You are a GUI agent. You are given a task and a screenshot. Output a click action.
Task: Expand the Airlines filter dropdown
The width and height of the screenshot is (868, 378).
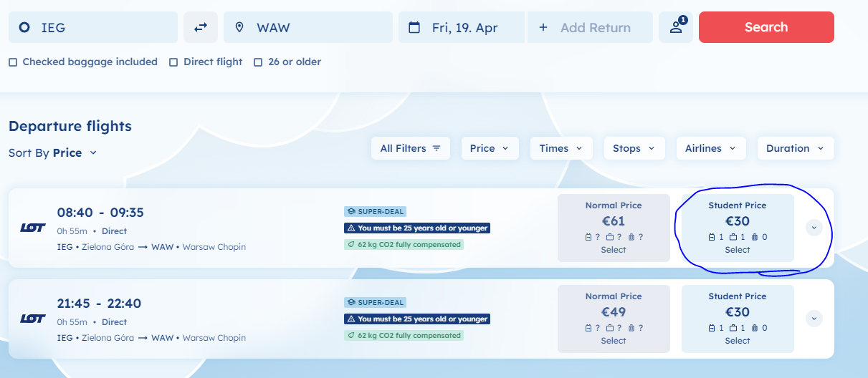click(x=711, y=148)
